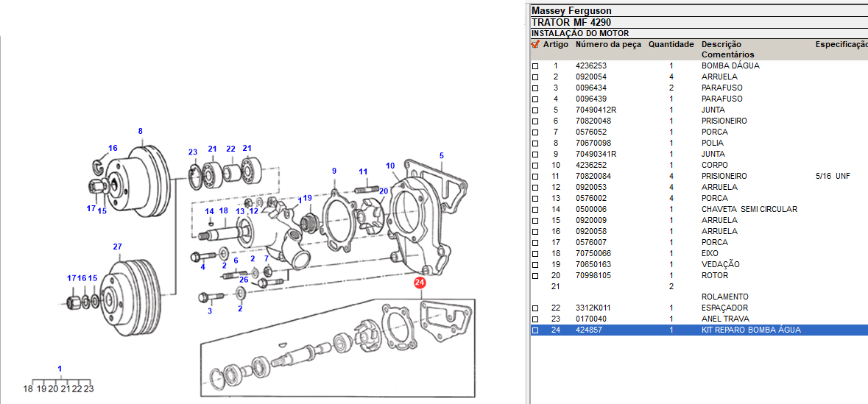
Task: Tick the checkbox for item 8 POLIA
Action: (x=535, y=143)
